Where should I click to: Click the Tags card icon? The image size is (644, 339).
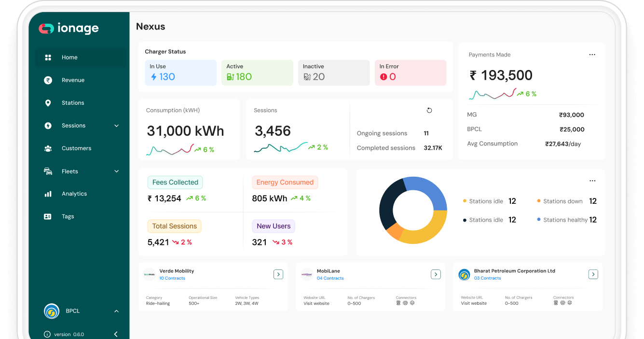coord(48,216)
